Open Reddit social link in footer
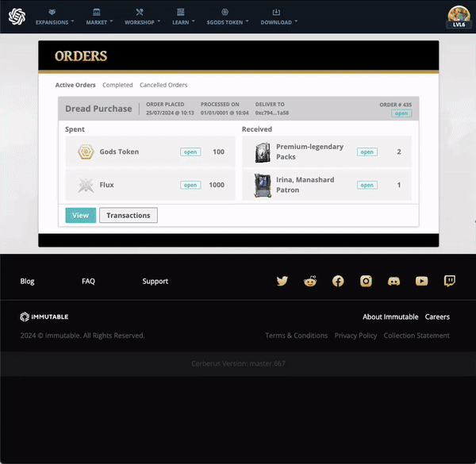The width and height of the screenshot is (476, 464). [310, 281]
